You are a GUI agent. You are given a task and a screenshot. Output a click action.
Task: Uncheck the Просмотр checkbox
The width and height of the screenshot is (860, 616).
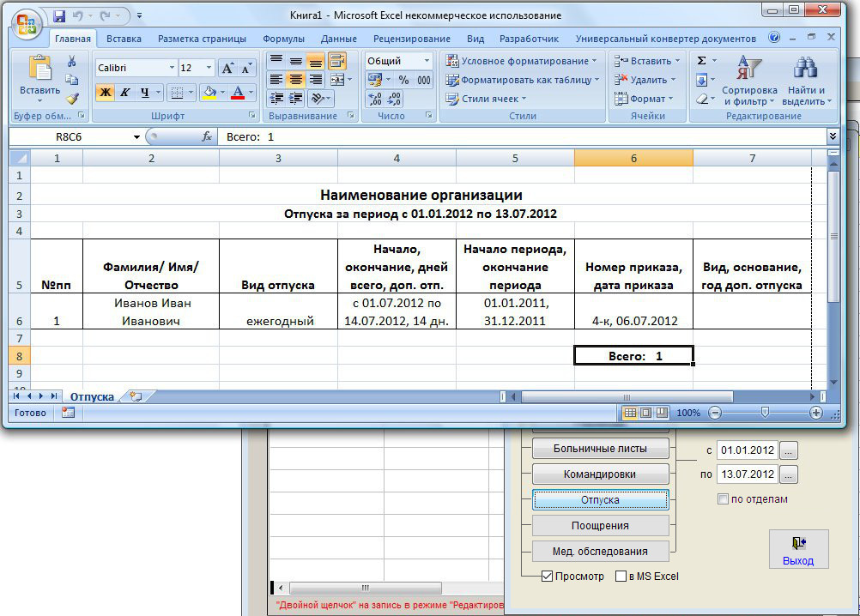[547, 577]
